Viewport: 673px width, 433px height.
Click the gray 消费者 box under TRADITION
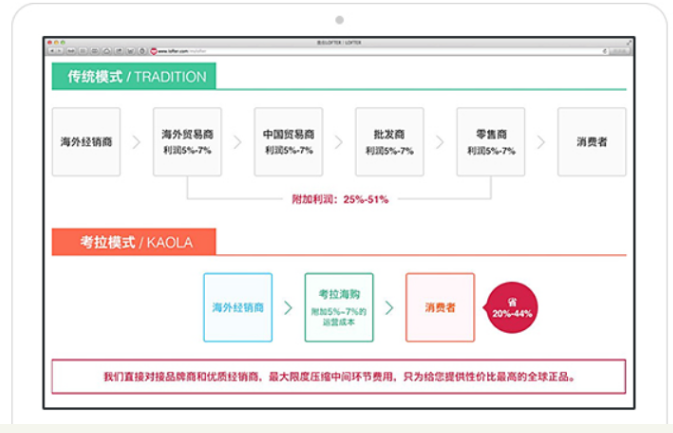pos(592,142)
